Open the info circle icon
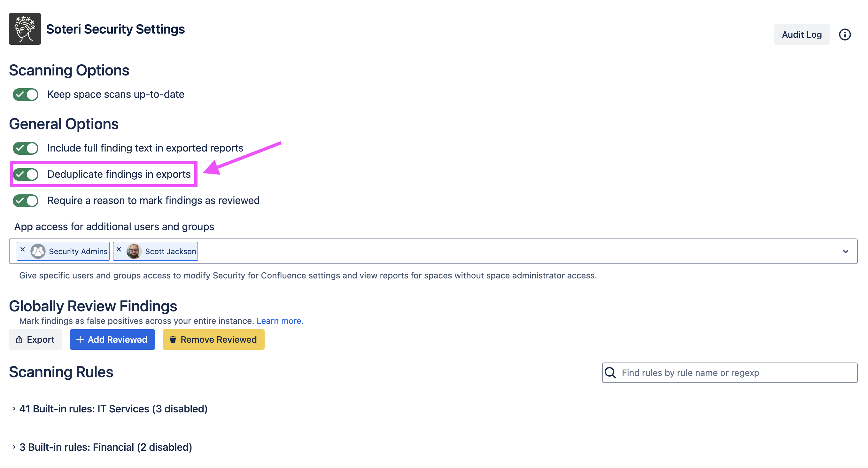 click(844, 35)
